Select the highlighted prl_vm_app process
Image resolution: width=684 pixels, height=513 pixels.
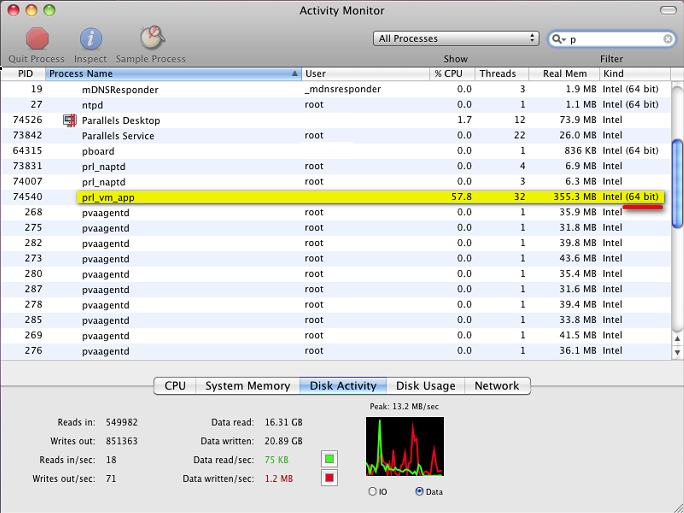pos(335,197)
